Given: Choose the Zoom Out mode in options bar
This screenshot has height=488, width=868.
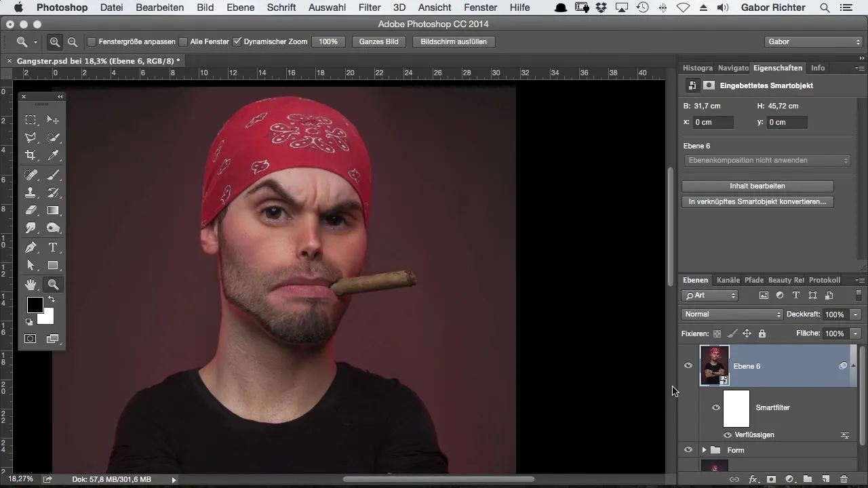Looking at the screenshot, I should point(72,42).
